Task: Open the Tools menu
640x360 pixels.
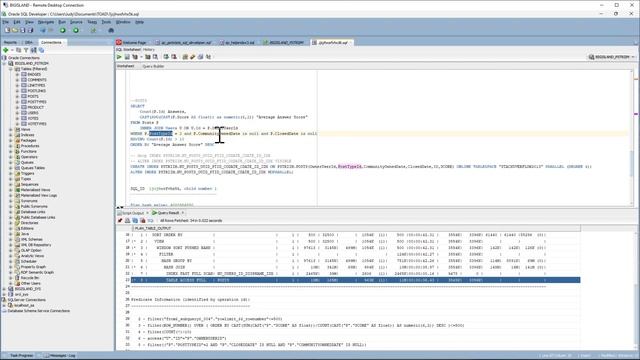Action: pos(106,22)
